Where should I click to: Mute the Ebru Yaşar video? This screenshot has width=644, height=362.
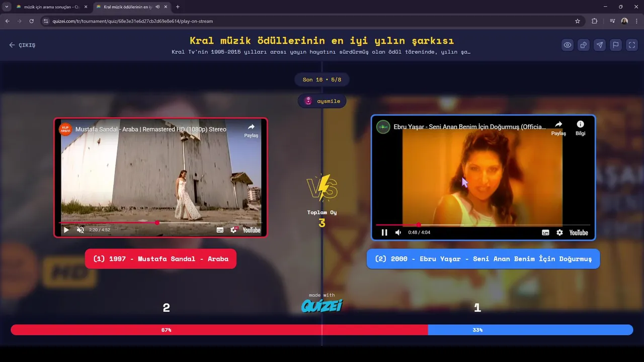click(x=398, y=232)
